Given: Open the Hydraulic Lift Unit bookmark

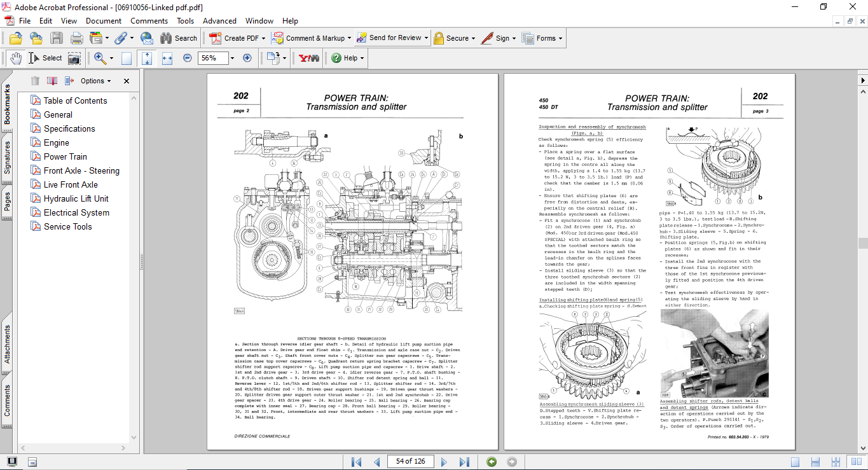Looking at the screenshot, I should 76,198.
